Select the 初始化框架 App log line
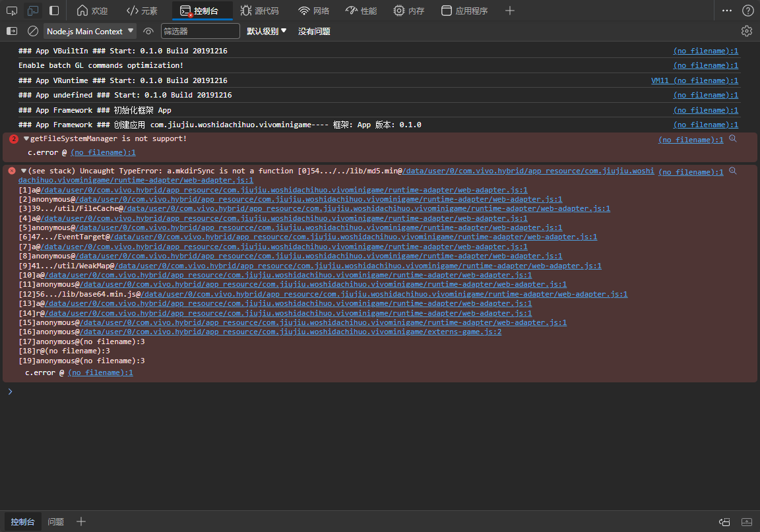Viewport: 760px width, 532px height. pyautogui.click(x=94, y=110)
